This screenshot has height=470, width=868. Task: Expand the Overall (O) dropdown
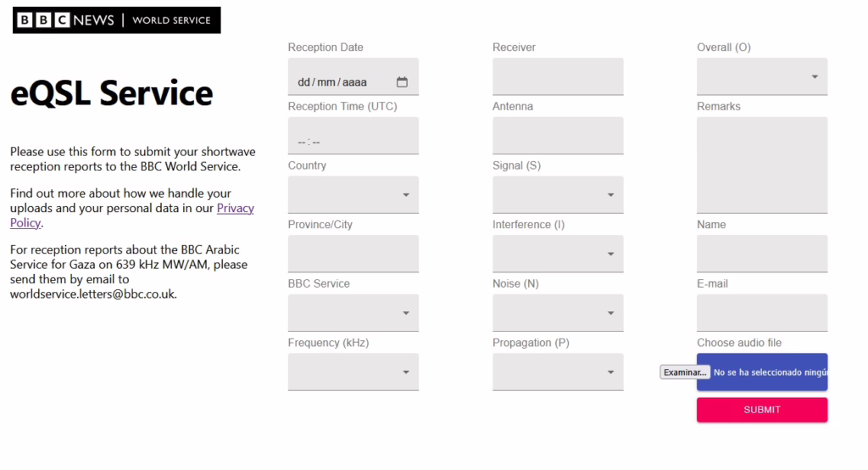coord(762,76)
